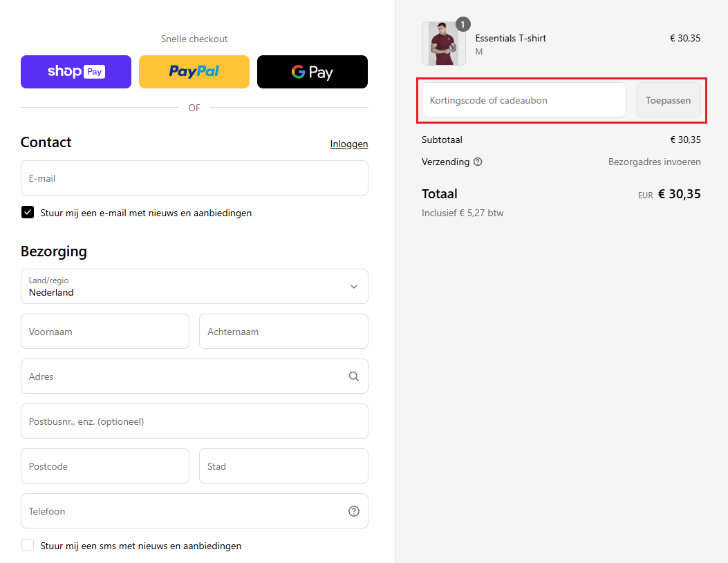The height and width of the screenshot is (563, 728).
Task: Click the Kortingscode of cadeaubon field
Action: point(523,100)
